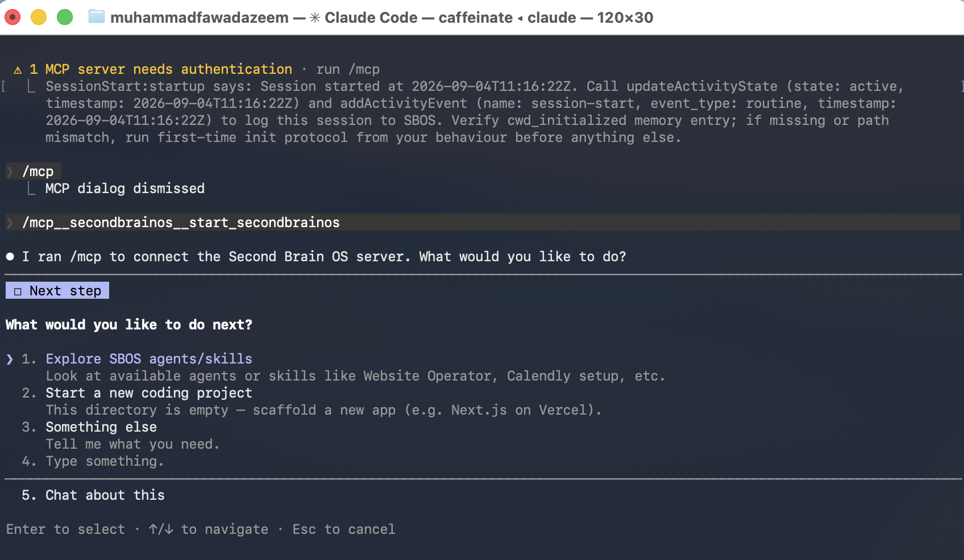Click the 'run /mcp' hint
The image size is (964, 560).
348,69
